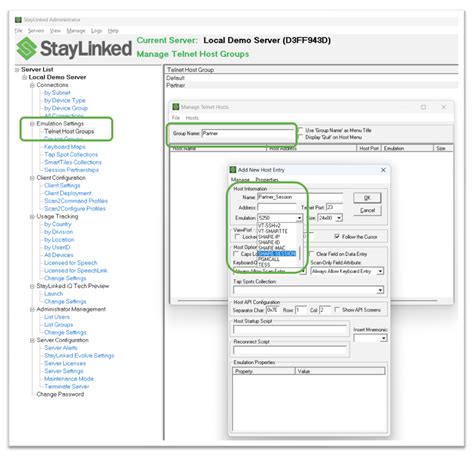Close the Add New Host Entry dialog

tap(383, 170)
